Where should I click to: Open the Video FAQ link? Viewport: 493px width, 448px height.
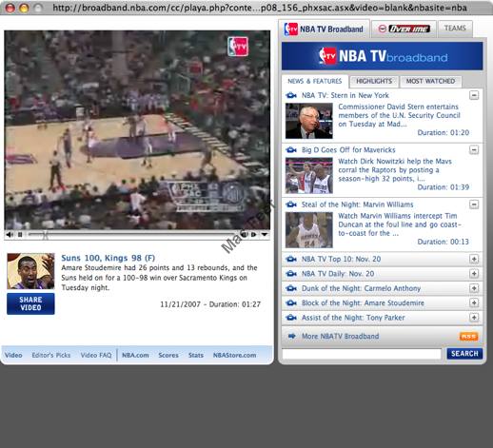click(96, 355)
